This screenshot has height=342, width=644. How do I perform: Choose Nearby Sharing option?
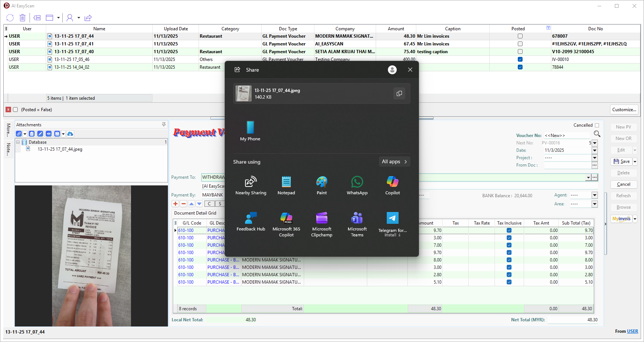coord(251,185)
